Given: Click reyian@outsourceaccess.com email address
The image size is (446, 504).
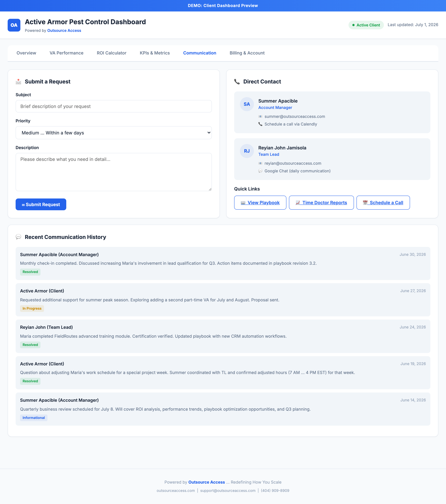Looking at the screenshot, I should coord(293,163).
